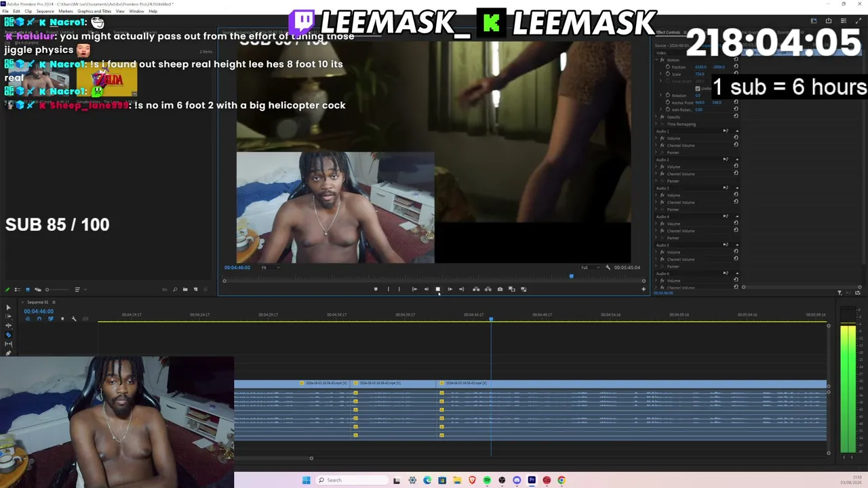Click the Mark In button
868x488 pixels.
coord(388,289)
